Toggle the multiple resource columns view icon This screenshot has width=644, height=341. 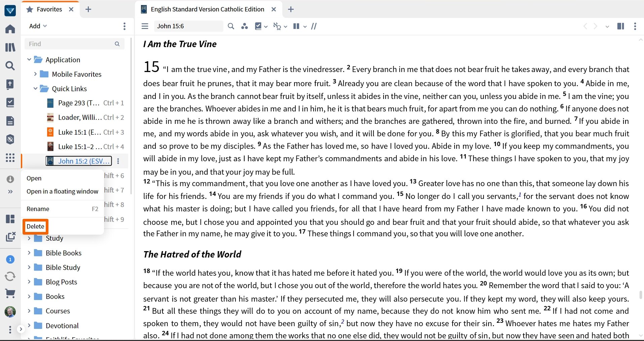pyautogui.click(x=296, y=26)
